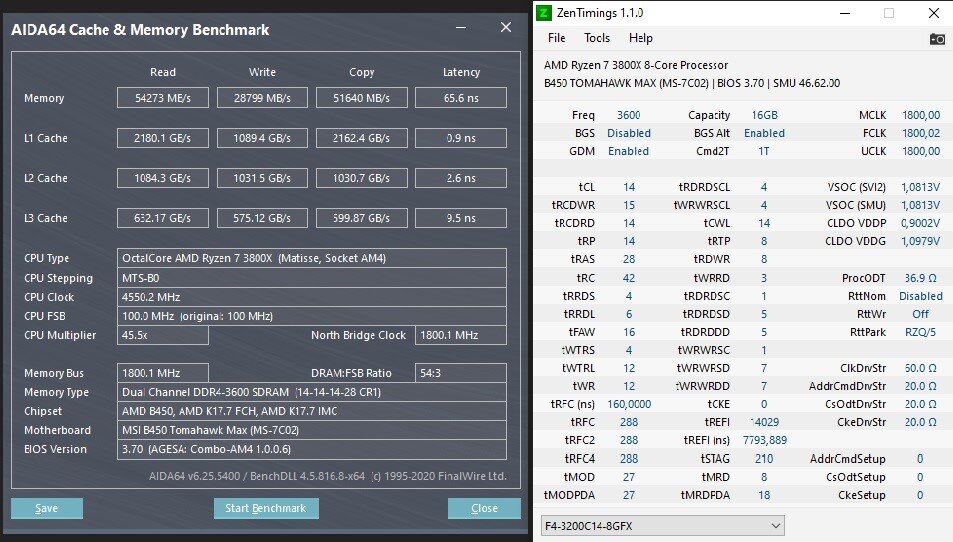Screen dimensions: 953x542
Task: Click the L3 Cache write value 575.12 GB/s
Action: click(x=262, y=218)
